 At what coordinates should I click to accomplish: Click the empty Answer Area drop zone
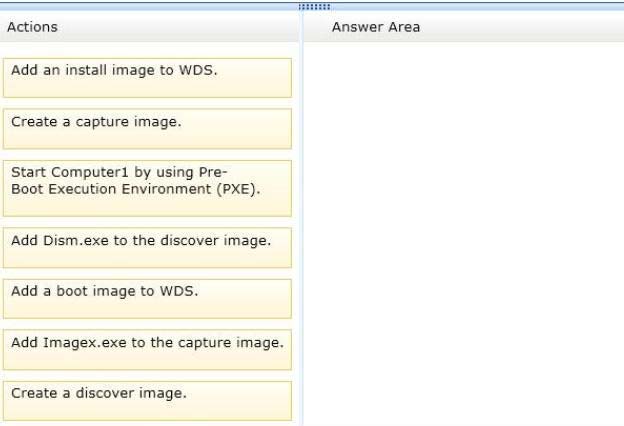(x=462, y=230)
